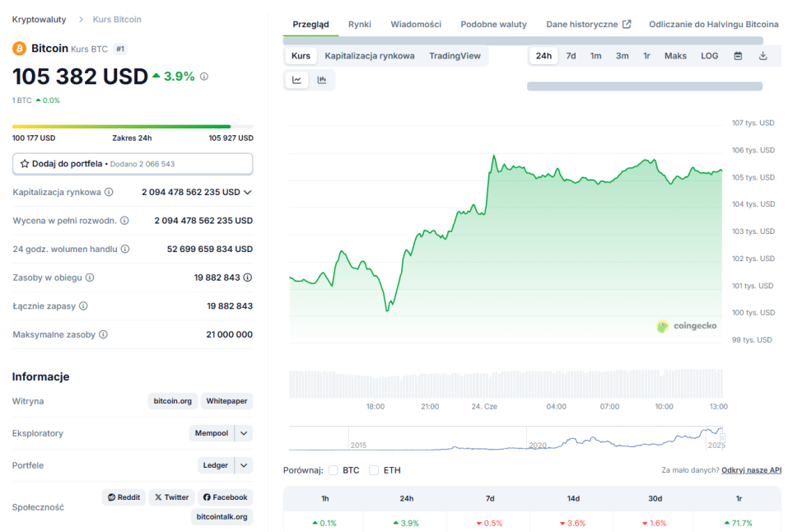Screen dimensions: 807x532
Task: Click the Dodaj do portfela button
Action: tap(133, 164)
